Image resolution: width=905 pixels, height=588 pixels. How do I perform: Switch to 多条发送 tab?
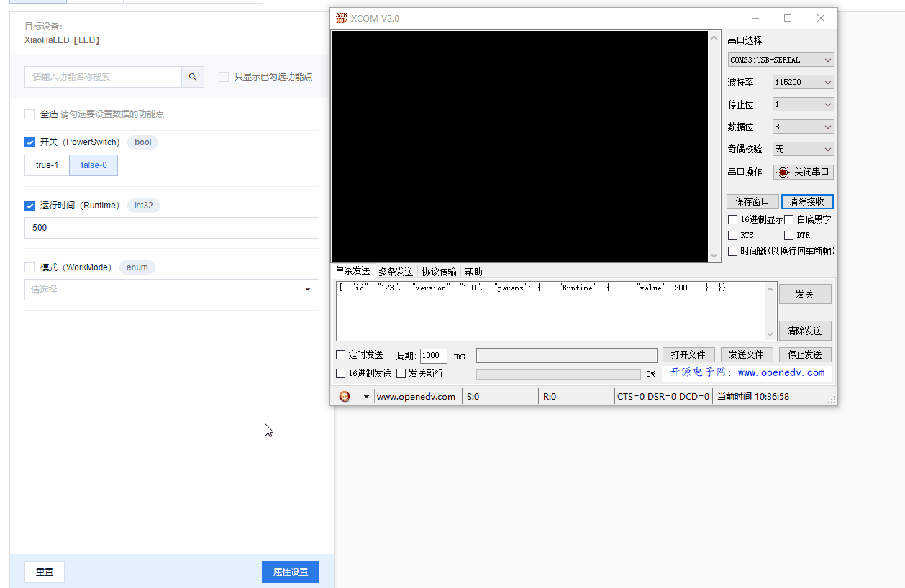[x=396, y=272]
